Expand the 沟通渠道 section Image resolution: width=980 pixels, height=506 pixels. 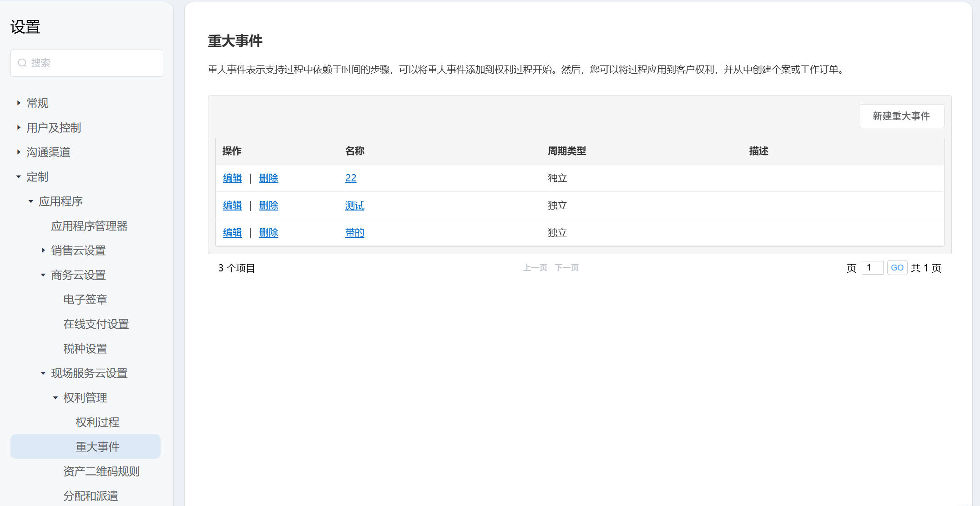click(x=19, y=152)
